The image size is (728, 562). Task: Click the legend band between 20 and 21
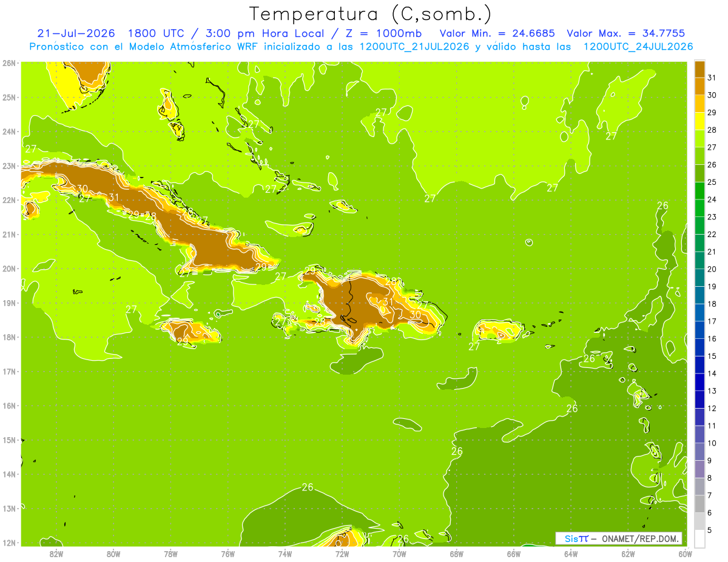tap(699, 260)
